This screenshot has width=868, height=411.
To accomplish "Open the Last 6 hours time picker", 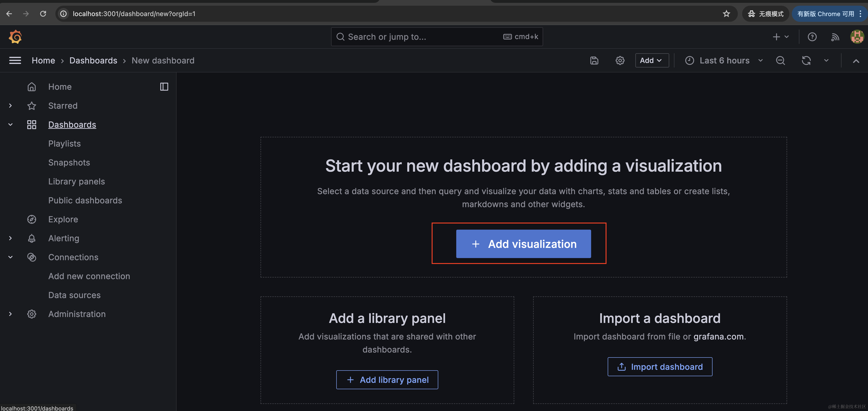I will tap(724, 61).
